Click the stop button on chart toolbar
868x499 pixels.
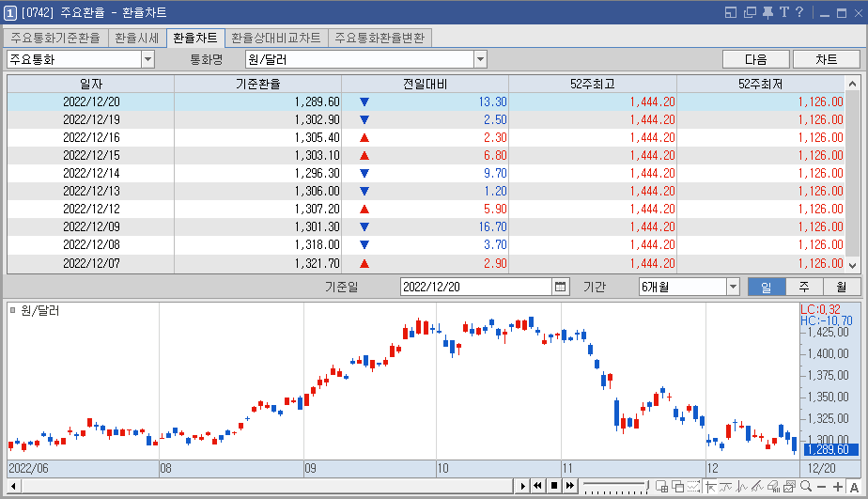tap(553, 486)
